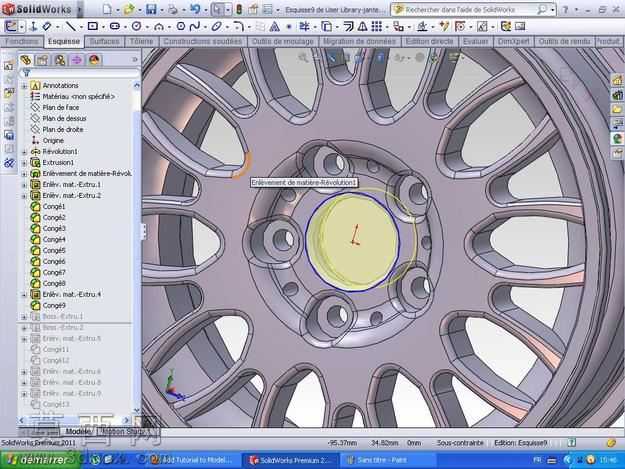
Task: Click the feature tree horizontal scrollbar
Action: point(75,420)
